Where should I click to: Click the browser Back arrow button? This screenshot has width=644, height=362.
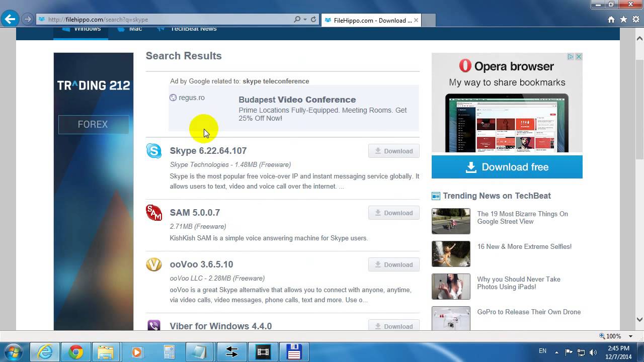point(10,20)
